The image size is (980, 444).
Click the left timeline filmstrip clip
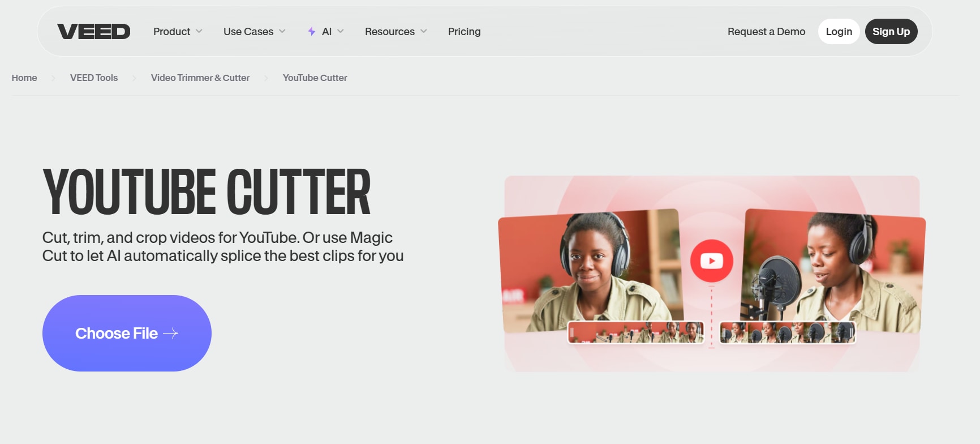coord(636,332)
